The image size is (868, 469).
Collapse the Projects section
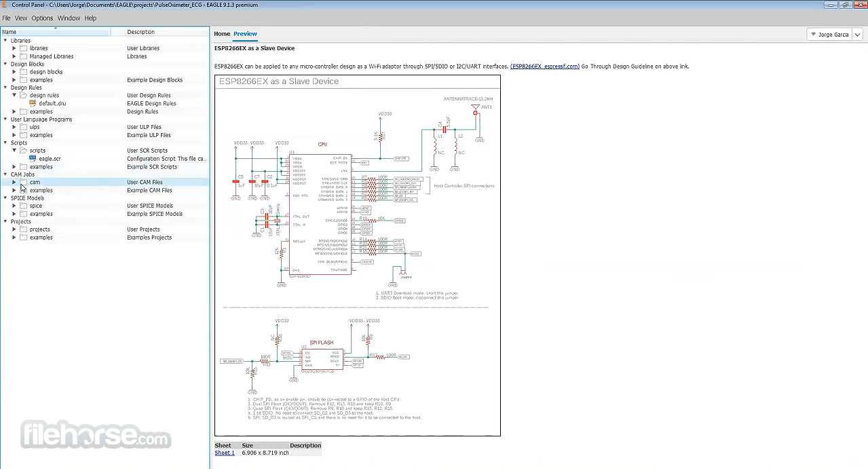(5, 221)
